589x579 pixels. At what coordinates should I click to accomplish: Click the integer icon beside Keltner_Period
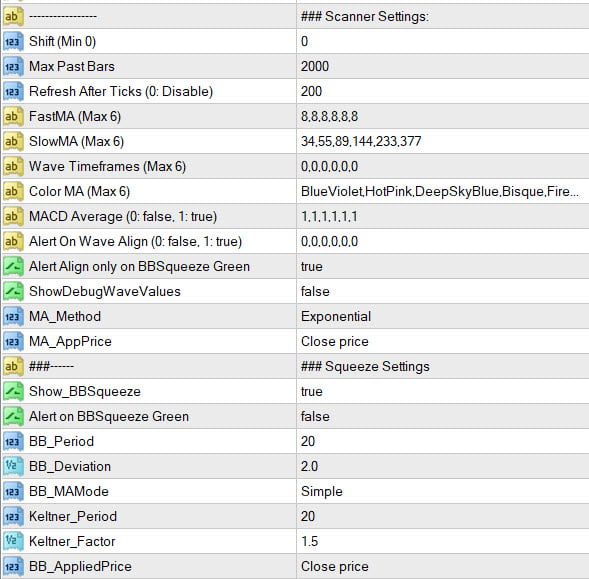(x=13, y=516)
